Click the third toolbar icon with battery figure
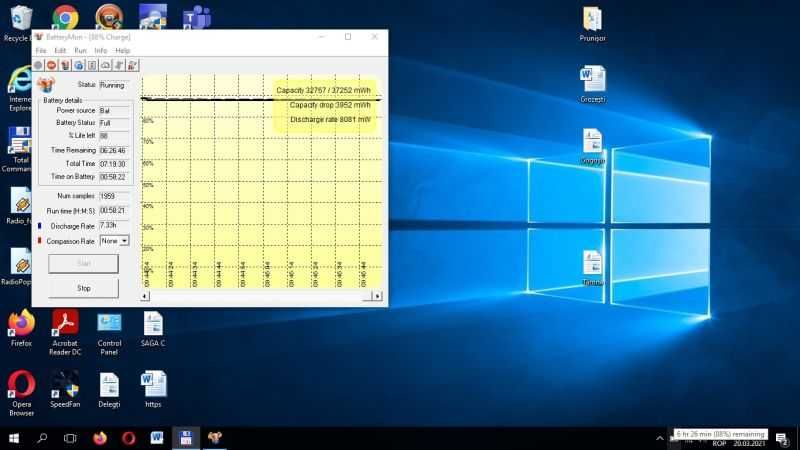This screenshot has height=450, width=800. click(x=65, y=65)
